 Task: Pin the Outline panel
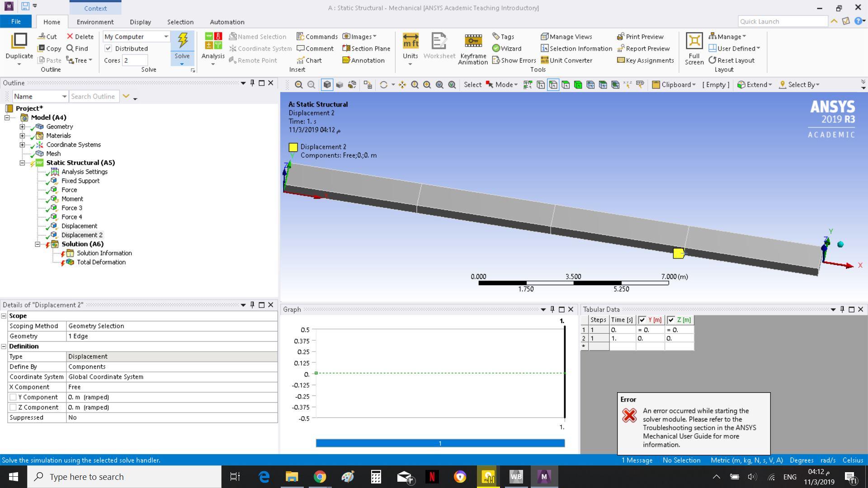click(252, 83)
